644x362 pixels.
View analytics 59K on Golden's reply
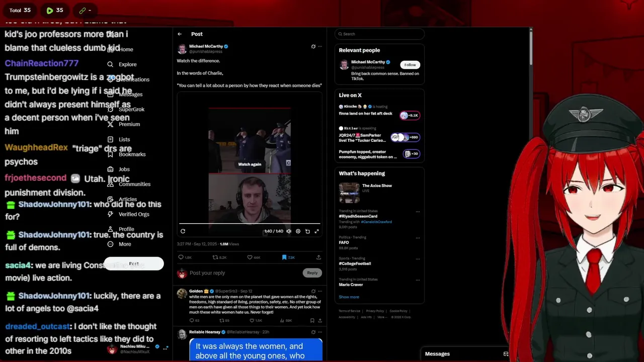click(x=285, y=320)
